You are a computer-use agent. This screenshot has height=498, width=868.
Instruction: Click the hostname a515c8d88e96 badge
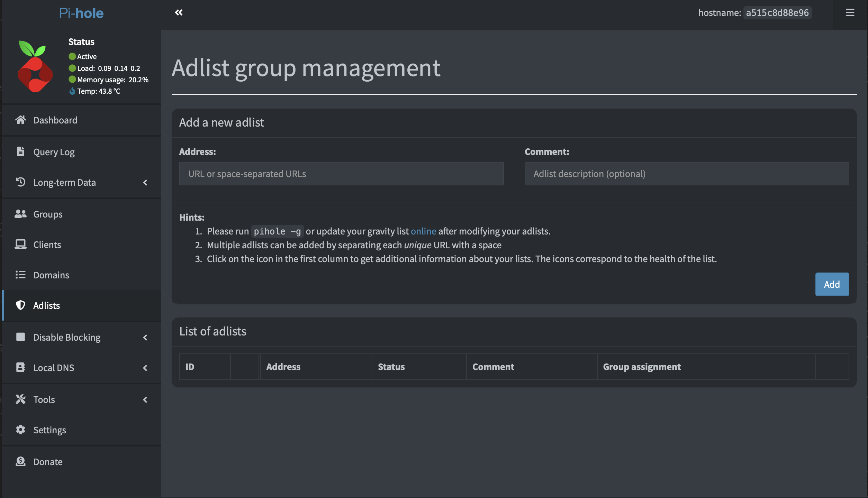click(777, 13)
